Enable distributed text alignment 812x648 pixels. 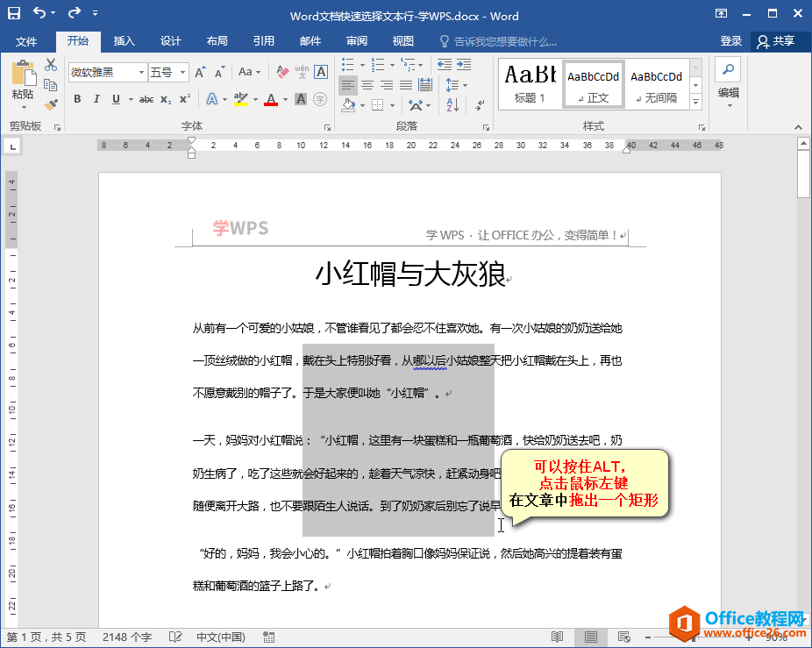coord(424,85)
